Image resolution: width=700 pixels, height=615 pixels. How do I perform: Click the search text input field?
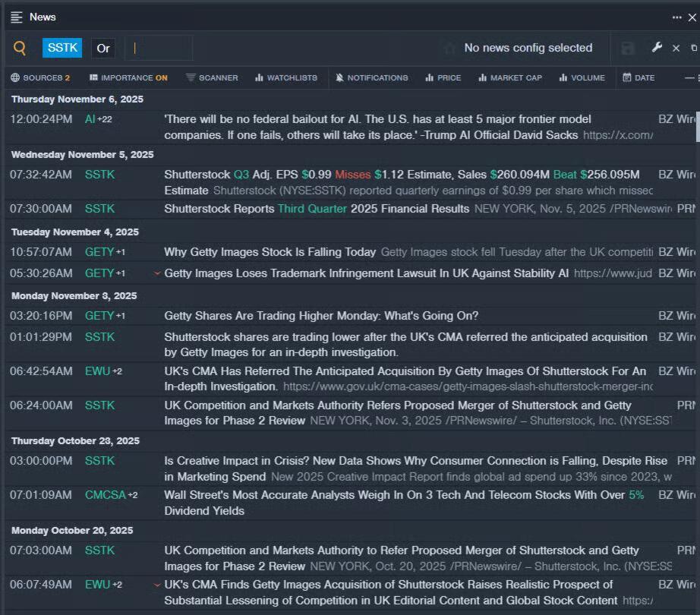pyautogui.click(x=159, y=48)
